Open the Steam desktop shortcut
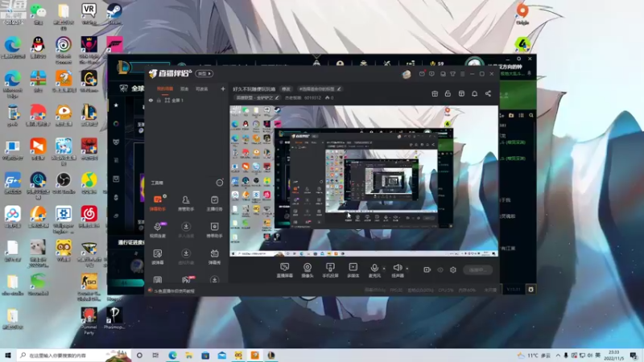Image resolution: width=644 pixels, height=362 pixels. click(114, 13)
